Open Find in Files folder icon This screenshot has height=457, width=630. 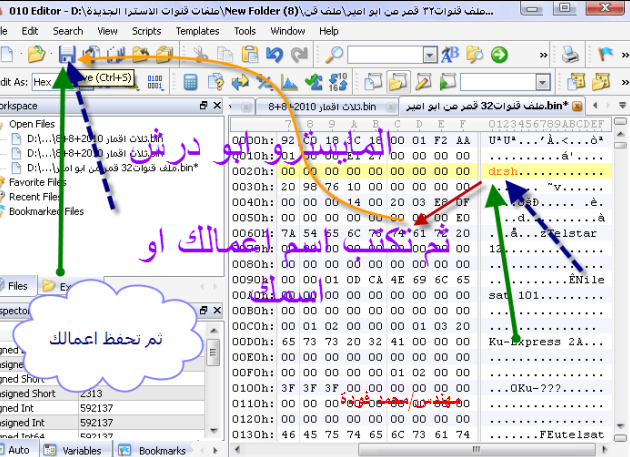[x=475, y=54]
